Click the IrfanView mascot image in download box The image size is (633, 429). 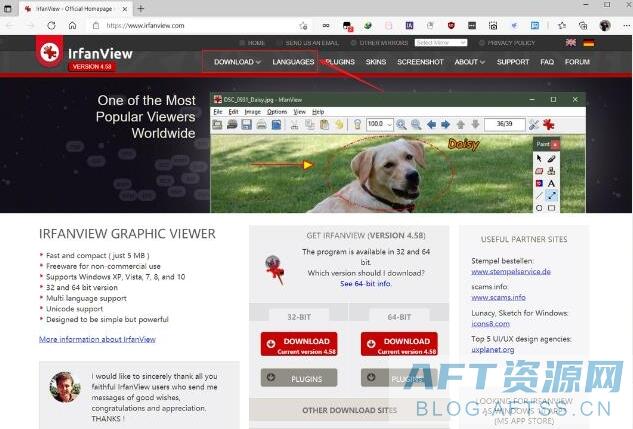(275, 270)
